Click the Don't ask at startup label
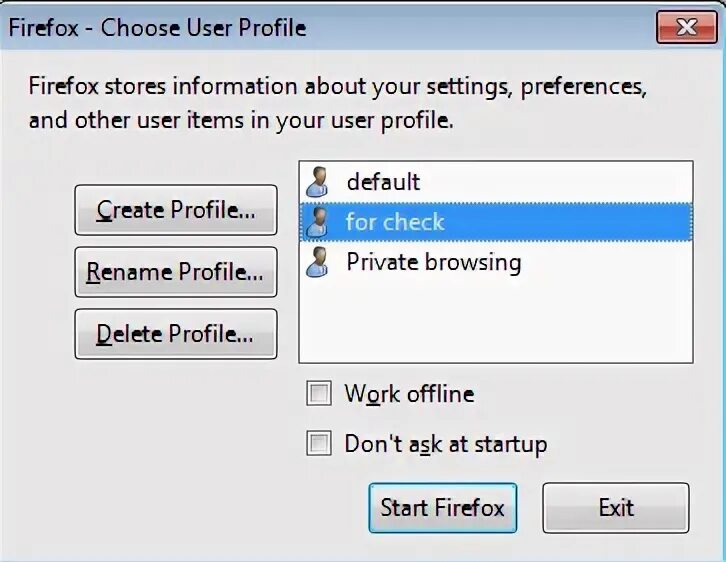 pos(445,444)
